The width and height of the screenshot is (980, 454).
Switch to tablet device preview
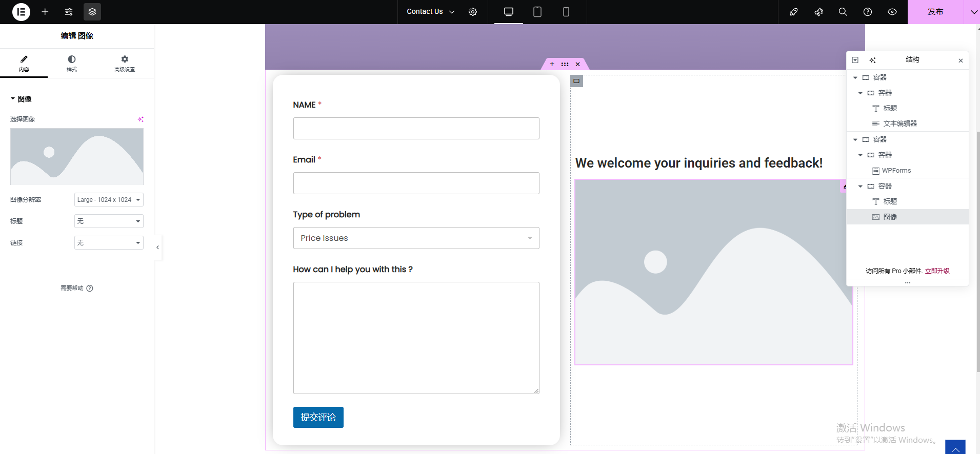537,12
